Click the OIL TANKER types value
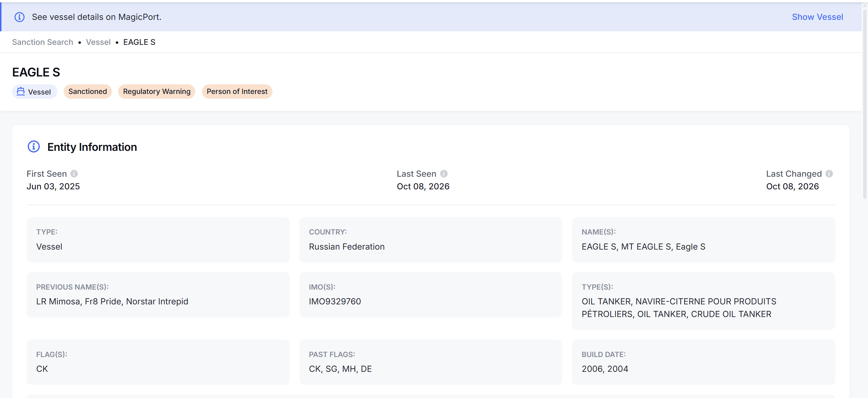This screenshot has width=868, height=398. point(679,308)
